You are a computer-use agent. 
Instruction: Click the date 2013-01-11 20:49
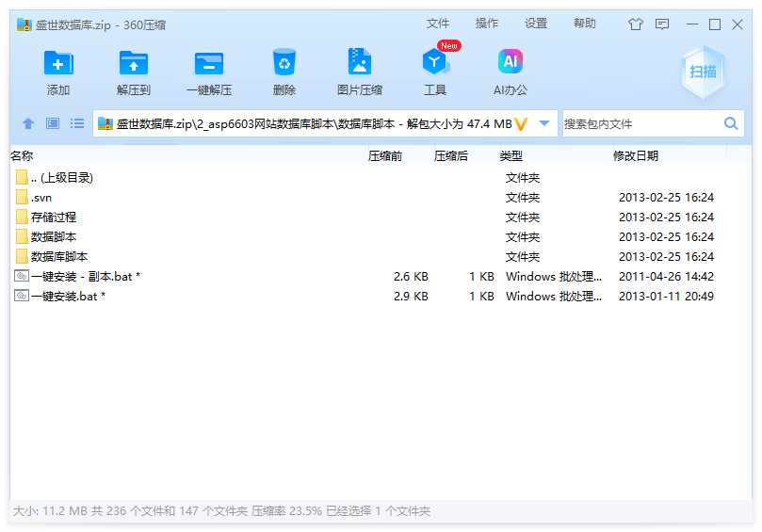tap(666, 296)
